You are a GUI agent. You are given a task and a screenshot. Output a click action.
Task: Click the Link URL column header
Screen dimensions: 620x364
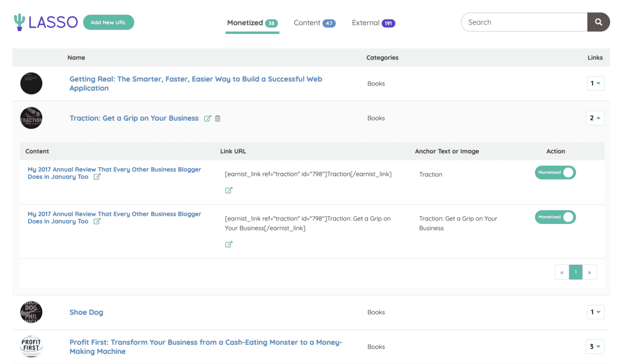pos(233,151)
